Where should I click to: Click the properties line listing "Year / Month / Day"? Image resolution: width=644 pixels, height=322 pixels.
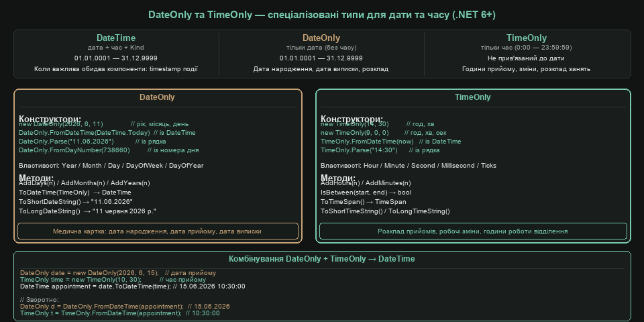(111, 166)
